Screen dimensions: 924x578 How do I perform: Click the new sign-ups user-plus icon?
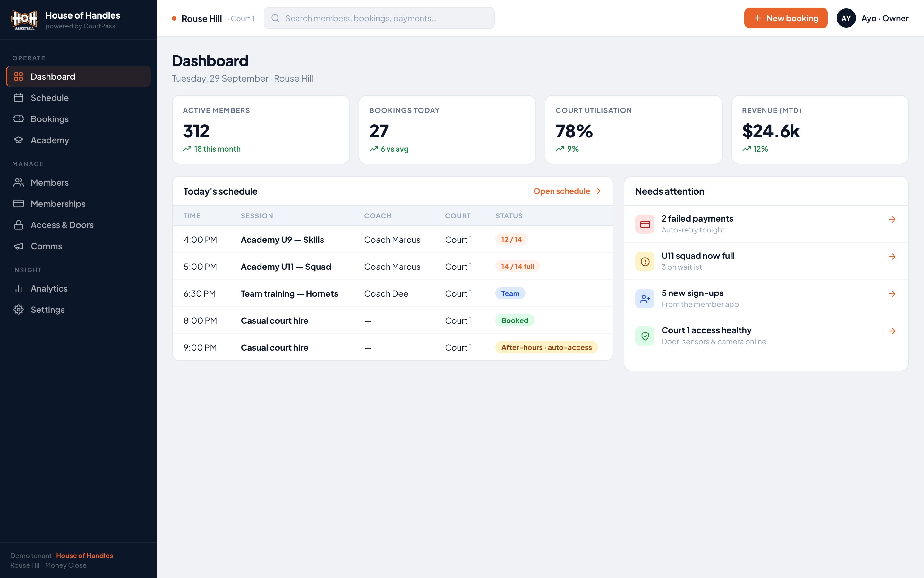[x=645, y=299]
